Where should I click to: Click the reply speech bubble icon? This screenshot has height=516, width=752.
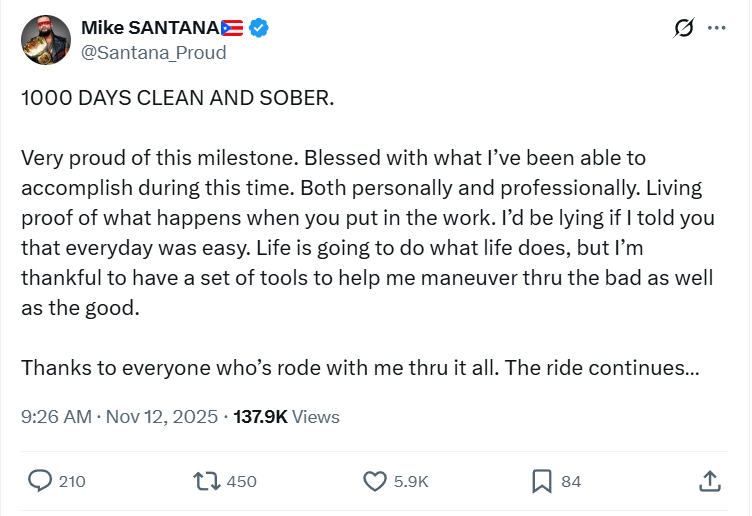[x=39, y=481]
